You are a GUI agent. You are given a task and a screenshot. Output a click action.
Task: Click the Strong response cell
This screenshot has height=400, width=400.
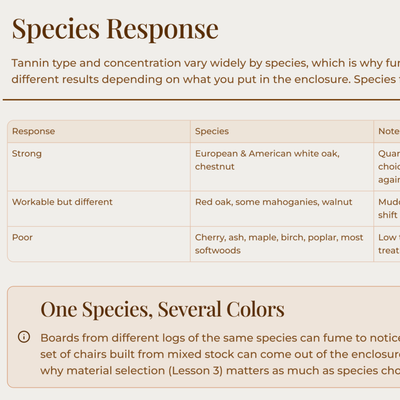click(99, 167)
